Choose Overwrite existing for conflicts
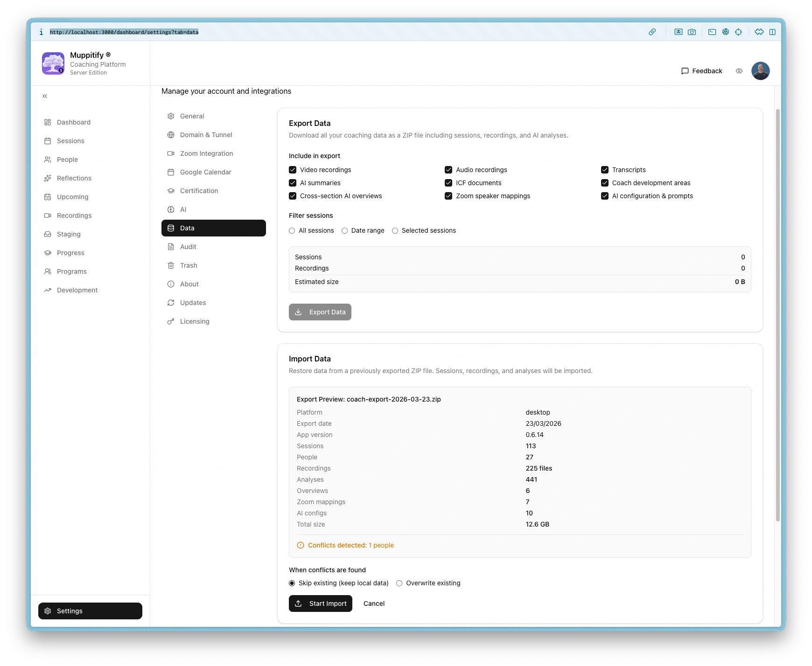Viewport: 812px width, 666px height. pos(399,583)
